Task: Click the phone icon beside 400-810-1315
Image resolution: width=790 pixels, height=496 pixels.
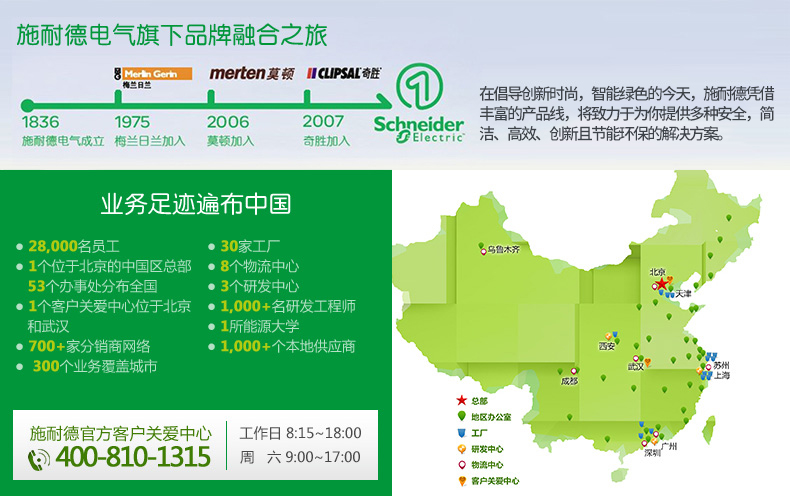Action: 39,459
